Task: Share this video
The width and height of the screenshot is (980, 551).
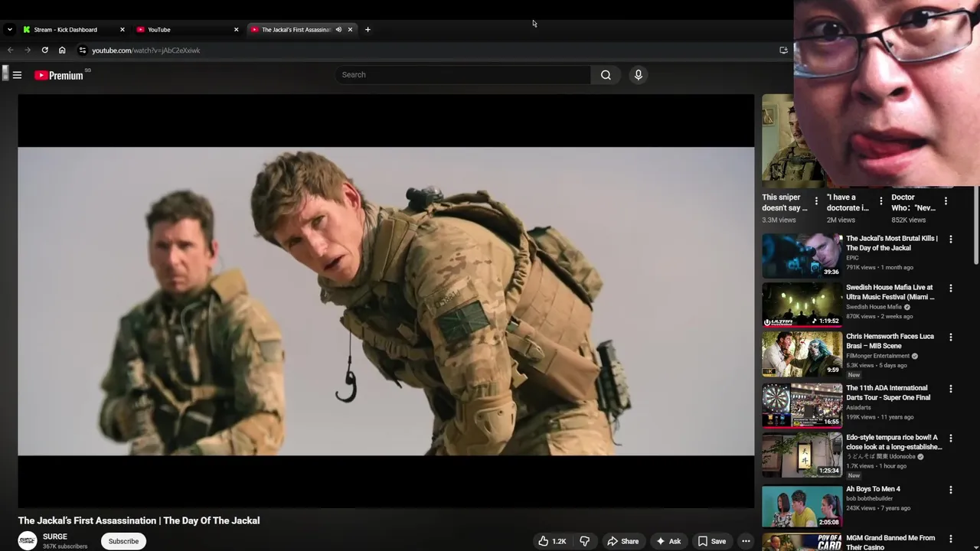Action: click(622, 541)
